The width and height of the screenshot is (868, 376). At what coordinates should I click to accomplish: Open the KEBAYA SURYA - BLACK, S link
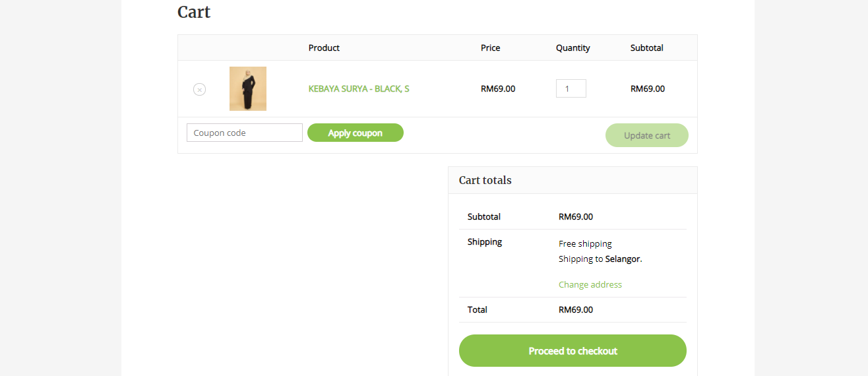359,88
